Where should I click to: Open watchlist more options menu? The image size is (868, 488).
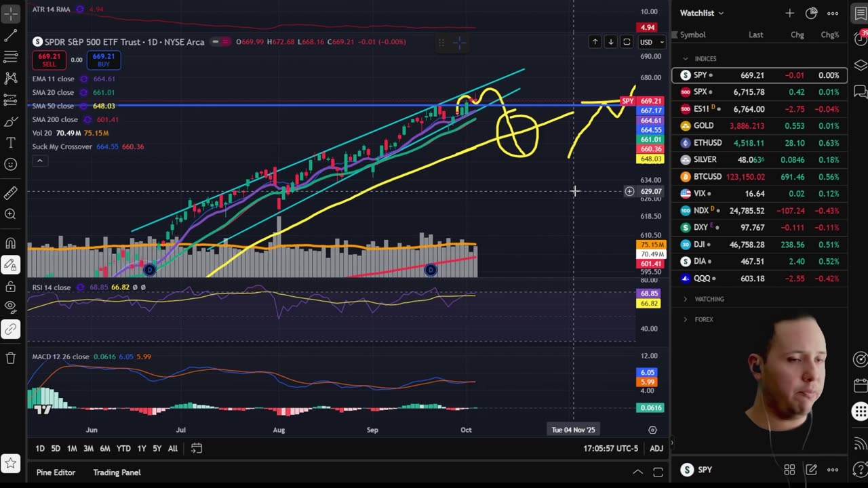tap(833, 13)
